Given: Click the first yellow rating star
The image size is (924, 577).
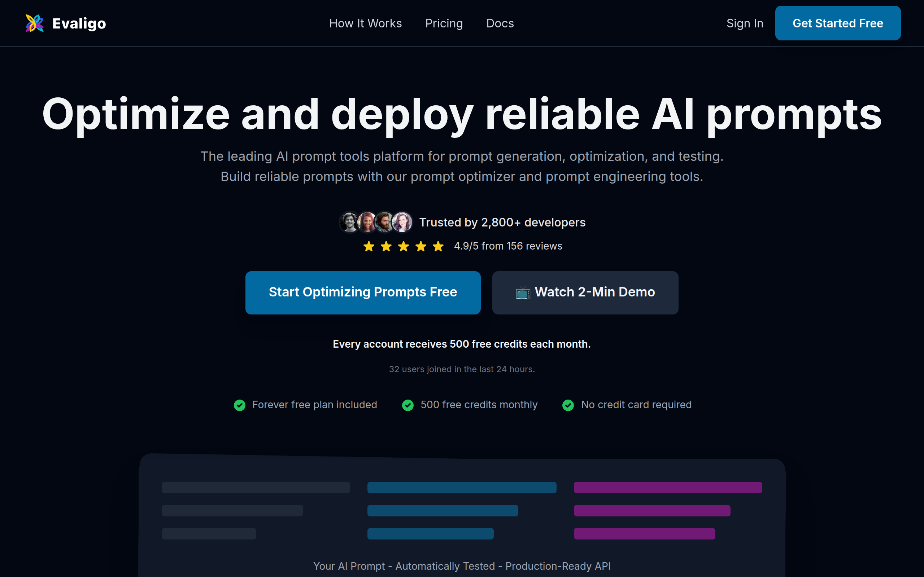Looking at the screenshot, I should (369, 246).
